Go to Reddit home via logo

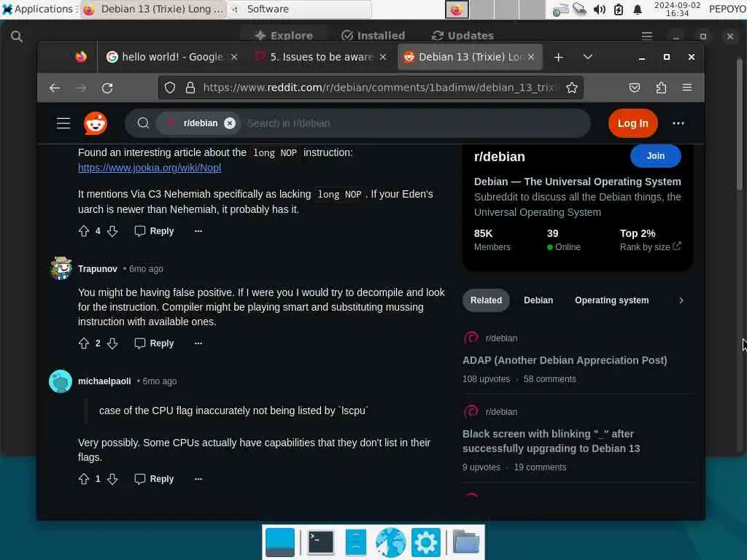point(96,123)
